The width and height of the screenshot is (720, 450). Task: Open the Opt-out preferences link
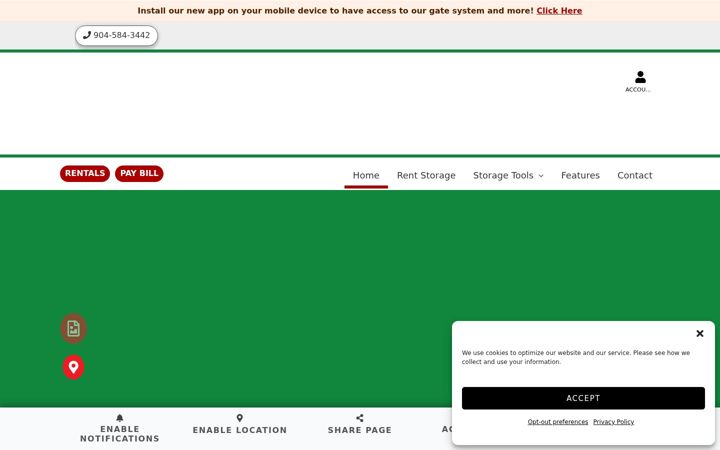(x=557, y=422)
